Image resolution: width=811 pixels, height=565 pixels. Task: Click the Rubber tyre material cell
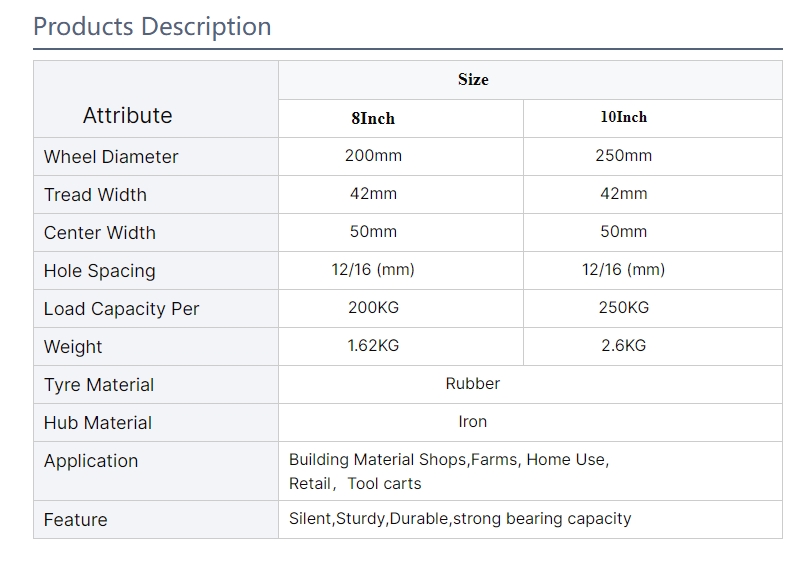(x=473, y=384)
